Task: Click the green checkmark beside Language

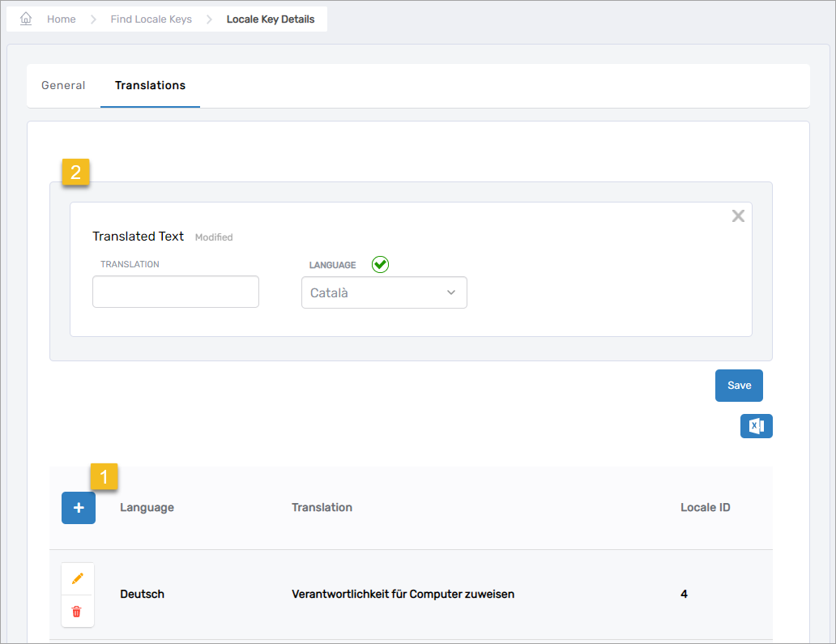Action: [380, 265]
